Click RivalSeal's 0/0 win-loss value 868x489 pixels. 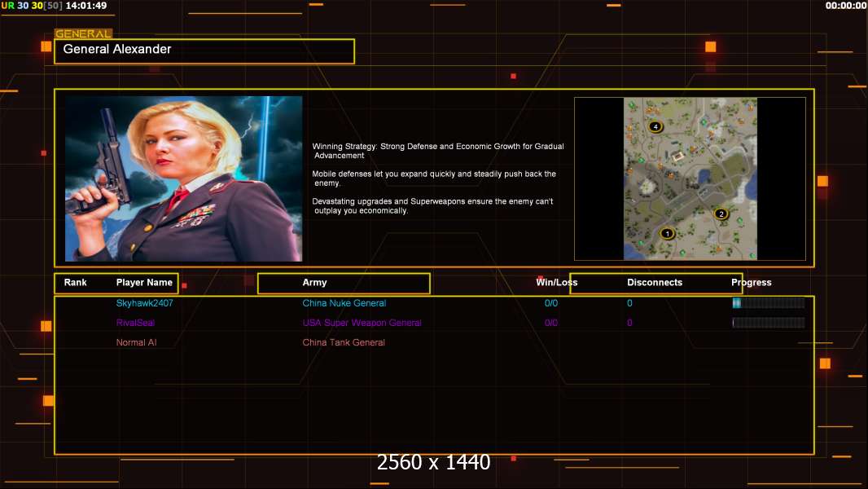point(550,323)
